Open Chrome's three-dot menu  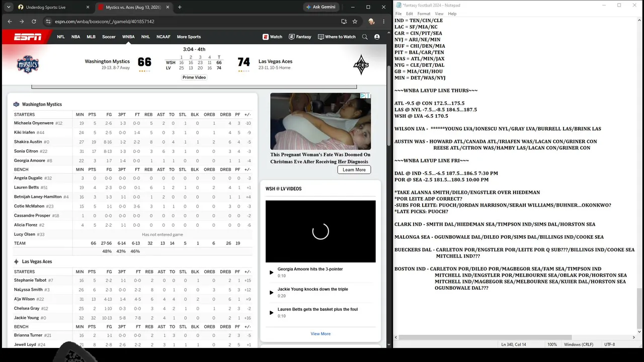point(383,22)
